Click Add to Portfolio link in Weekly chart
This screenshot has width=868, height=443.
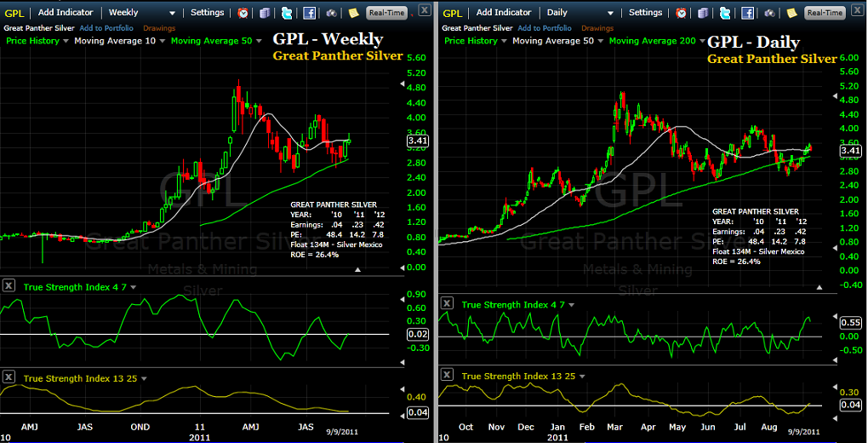coord(107,28)
